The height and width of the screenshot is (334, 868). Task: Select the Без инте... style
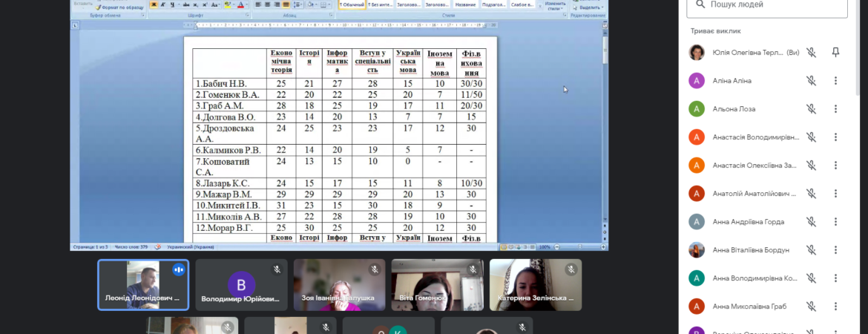coord(381,5)
